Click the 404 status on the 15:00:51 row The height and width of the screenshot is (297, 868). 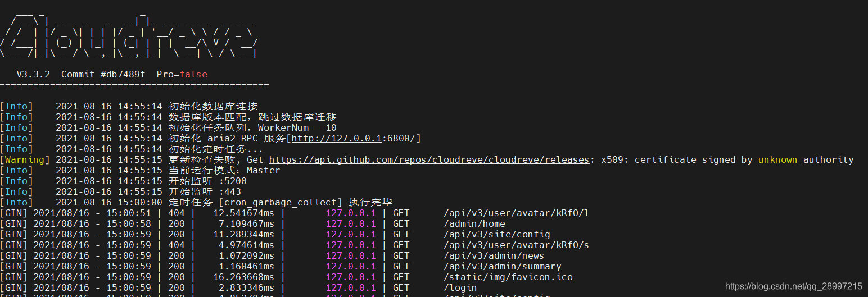(x=177, y=213)
